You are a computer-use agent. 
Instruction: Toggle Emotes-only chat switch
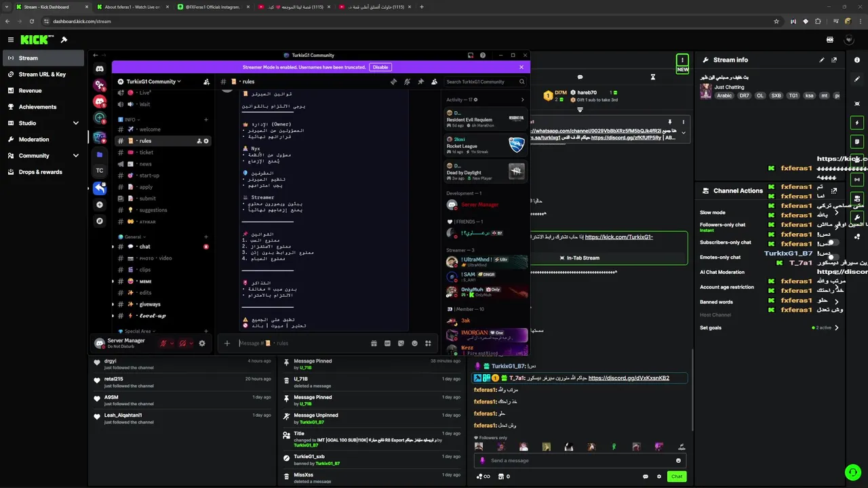(832, 257)
